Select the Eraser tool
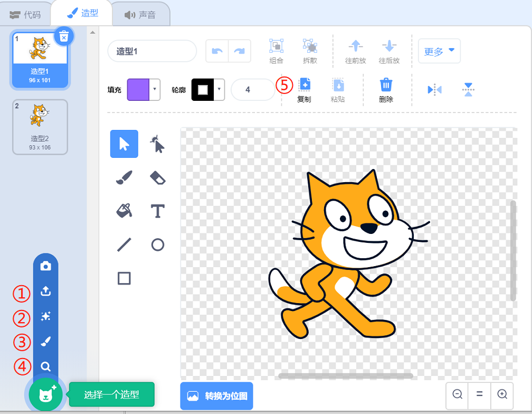The height and width of the screenshot is (414, 532). point(157,177)
